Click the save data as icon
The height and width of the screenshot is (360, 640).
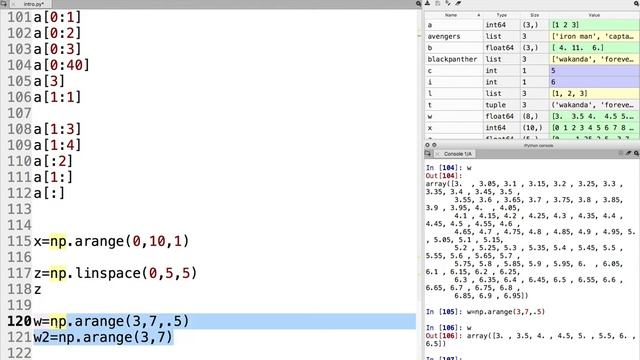pyautogui.click(x=448, y=3)
